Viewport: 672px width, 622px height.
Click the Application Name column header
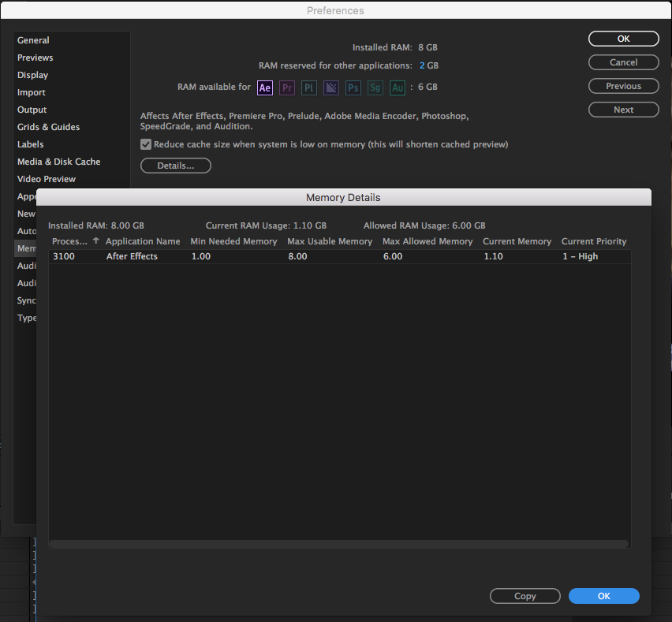click(143, 241)
